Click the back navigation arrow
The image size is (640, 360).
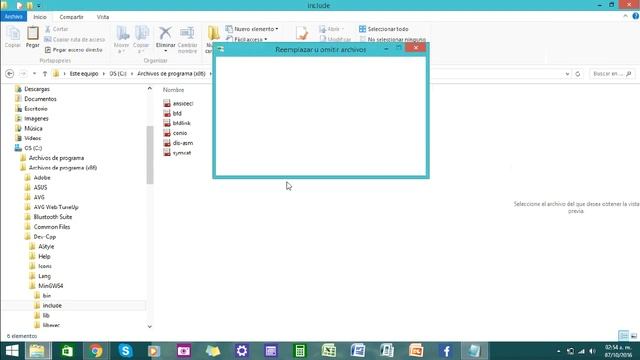point(10,74)
